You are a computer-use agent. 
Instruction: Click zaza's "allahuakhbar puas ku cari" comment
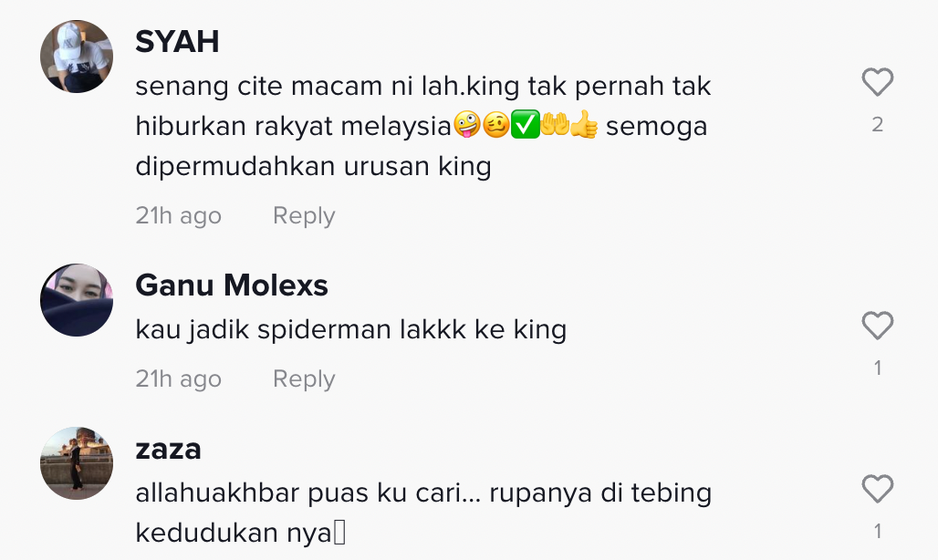(x=423, y=512)
